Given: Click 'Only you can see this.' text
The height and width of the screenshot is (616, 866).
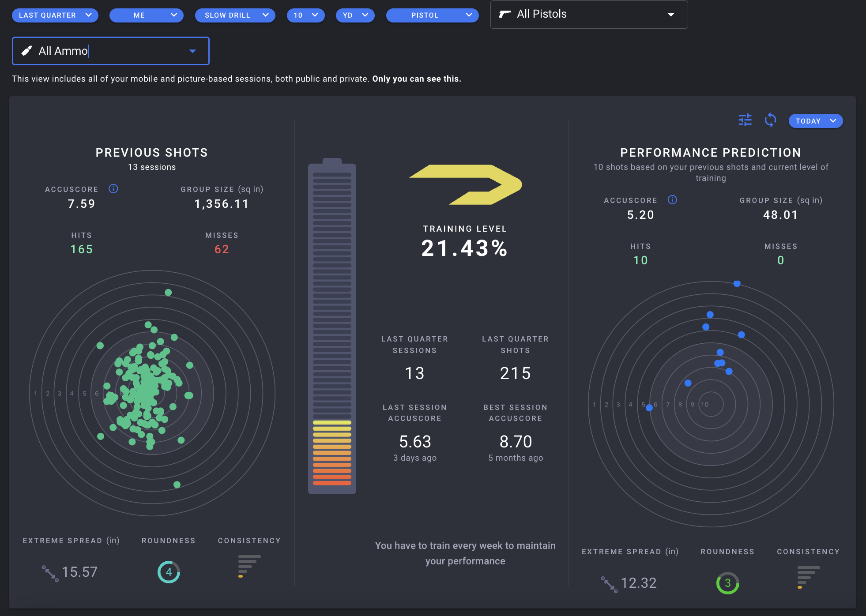Looking at the screenshot, I should pyautogui.click(x=417, y=79).
